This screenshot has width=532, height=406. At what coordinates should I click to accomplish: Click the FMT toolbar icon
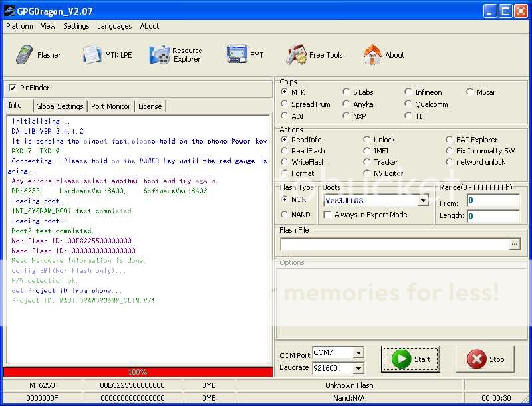[x=245, y=55]
